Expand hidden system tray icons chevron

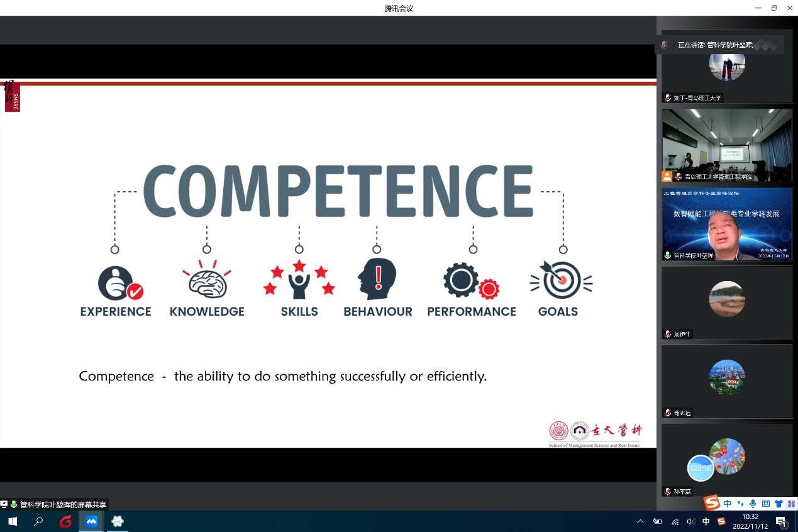tap(640, 521)
